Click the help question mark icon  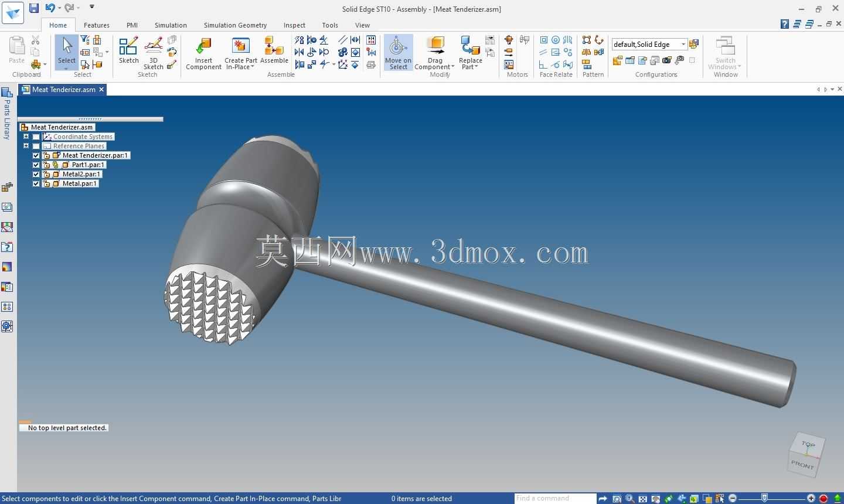[x=785, y=24]
